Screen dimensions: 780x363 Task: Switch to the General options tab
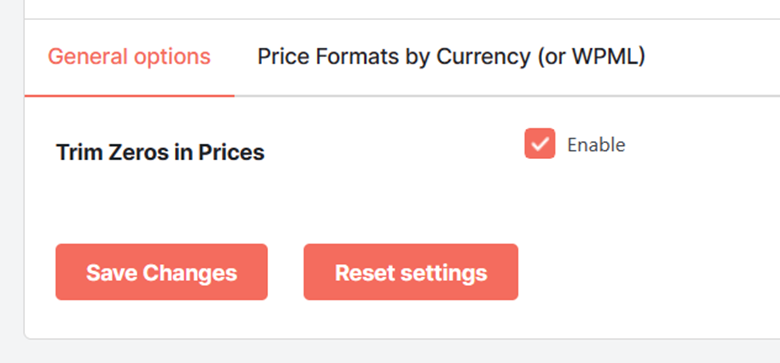point(129,57)
